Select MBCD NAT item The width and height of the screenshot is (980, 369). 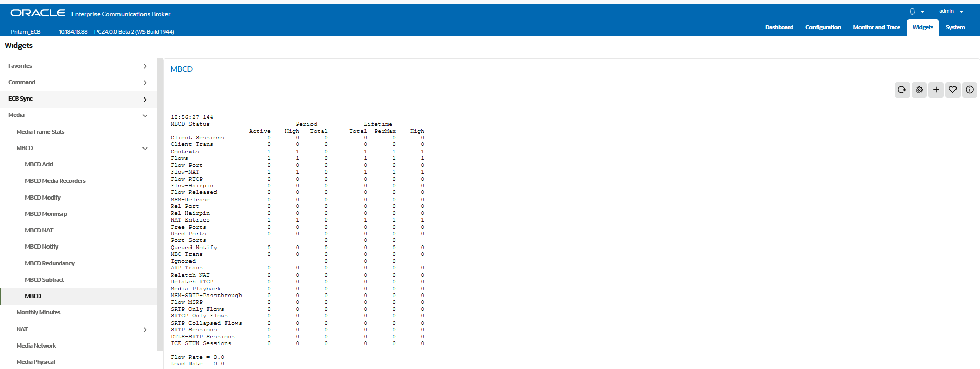tap(39, 230)
